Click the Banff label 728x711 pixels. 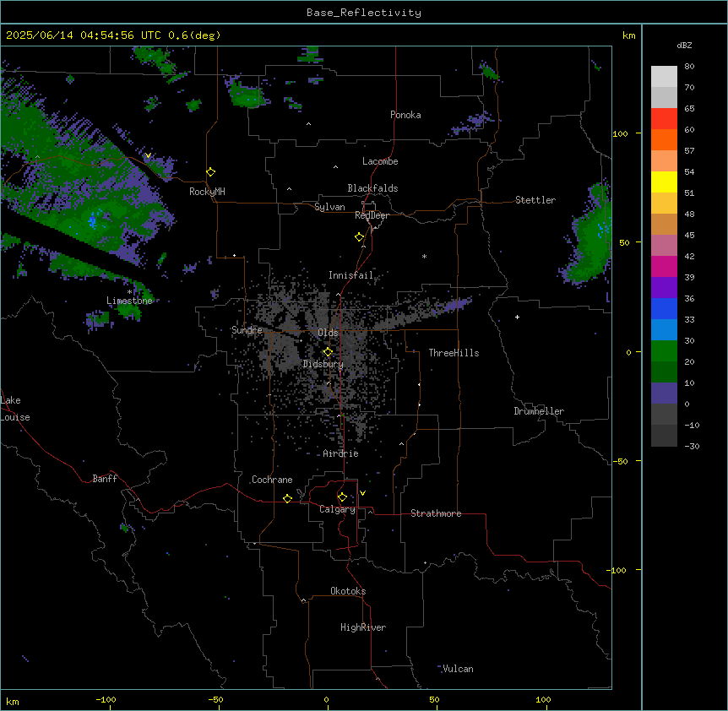(105, 479)
